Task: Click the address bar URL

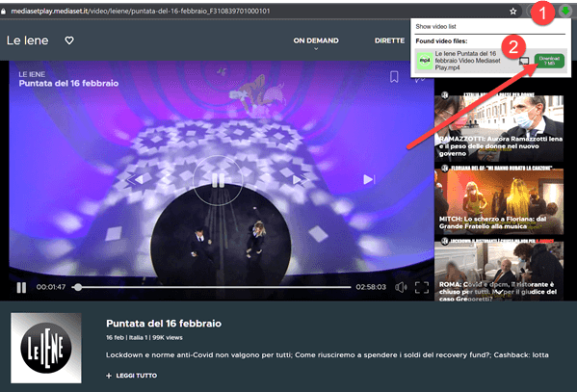Action: tap(141, 11)
